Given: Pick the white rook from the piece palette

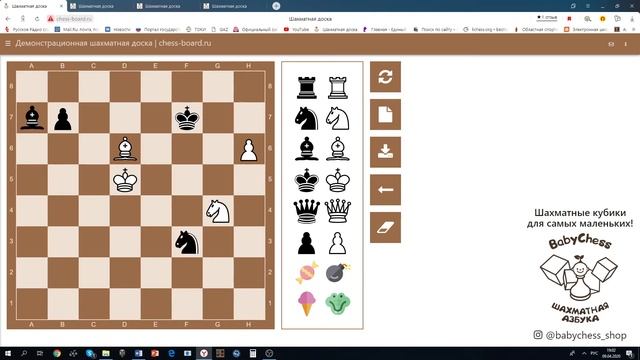Looking at the screenshot, I should click(x=338, y=88).
